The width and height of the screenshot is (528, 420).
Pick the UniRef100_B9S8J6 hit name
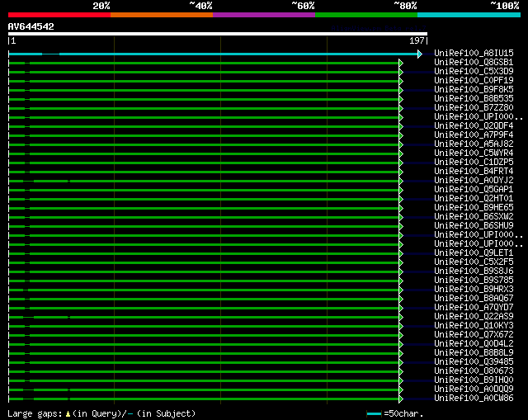[474, 271]
